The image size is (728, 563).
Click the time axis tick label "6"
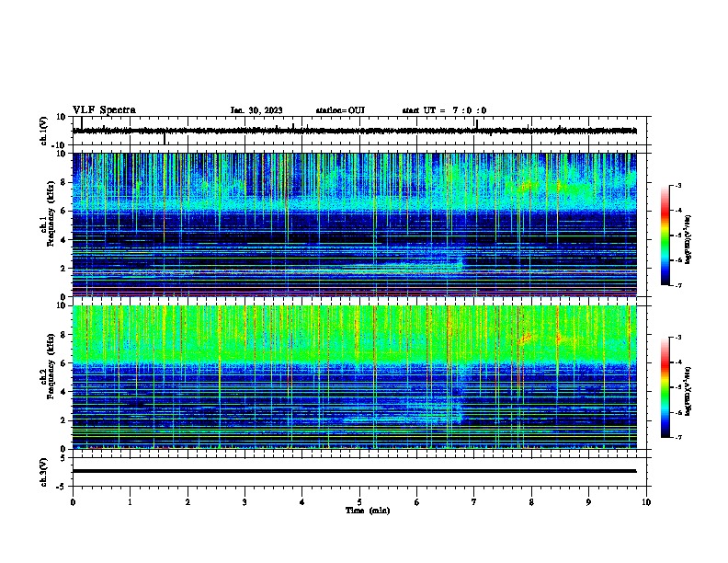(x=417, y=502)
